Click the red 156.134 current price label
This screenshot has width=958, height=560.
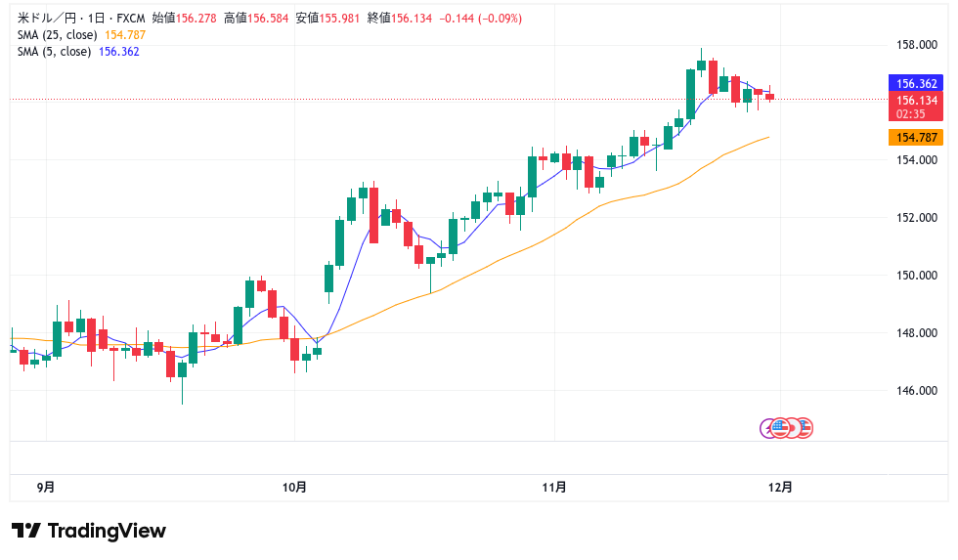917,100
